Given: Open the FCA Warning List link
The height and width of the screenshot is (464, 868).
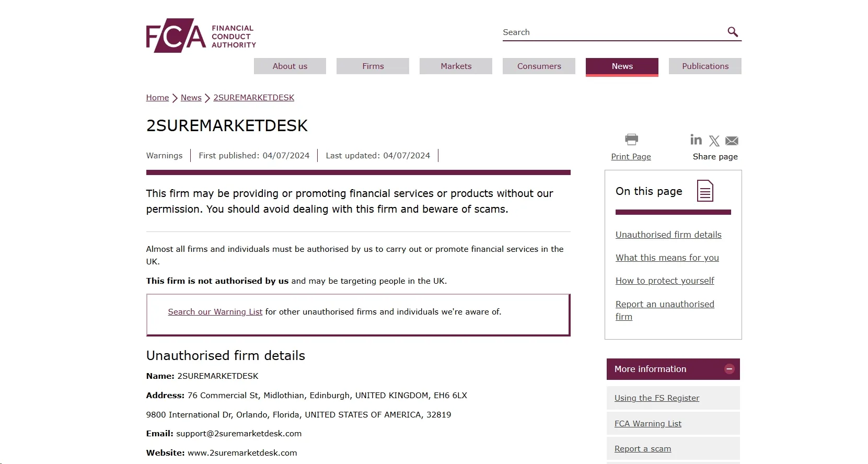Looking at the screenshot, I should click(x=648, y=424).
